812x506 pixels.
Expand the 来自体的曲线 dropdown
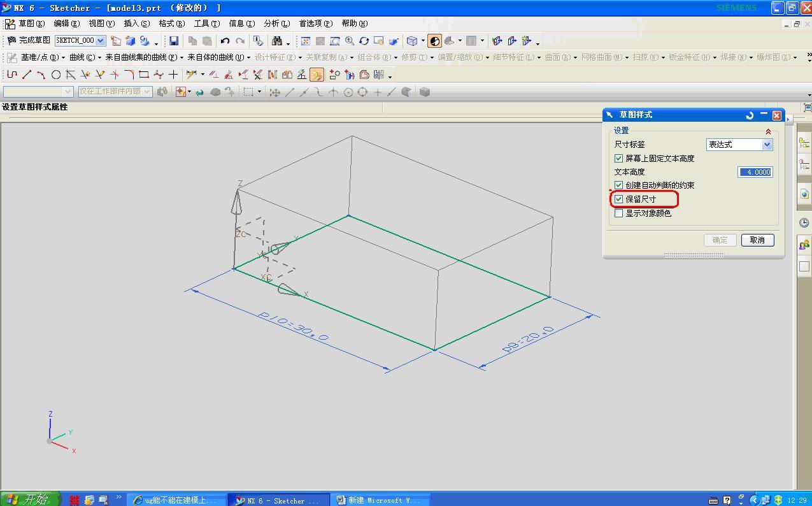[218, 57]
